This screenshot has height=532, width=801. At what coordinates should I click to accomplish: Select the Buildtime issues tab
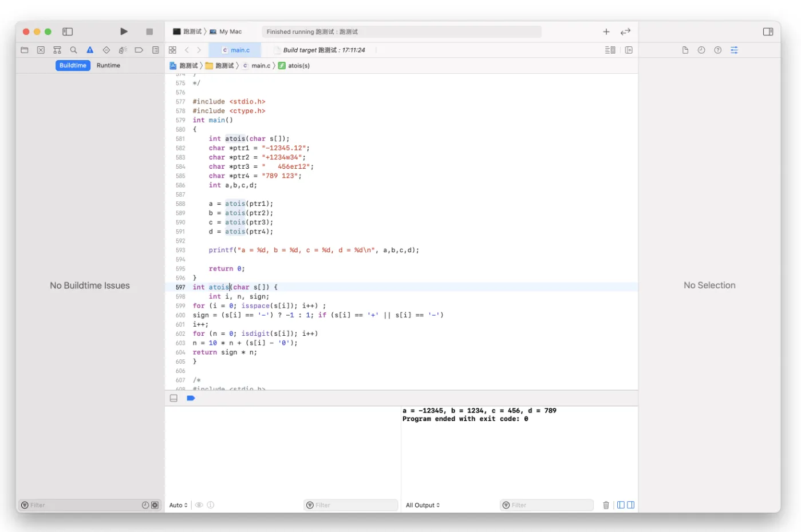[73, 65]
